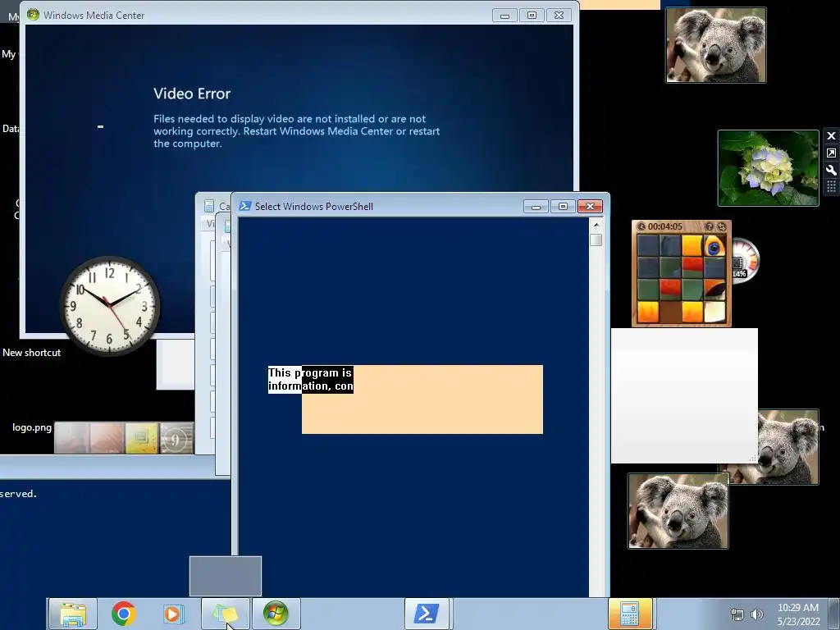
Task: Click the black-and-orange beak puzzle tile
Action: [x=714, y=290]
